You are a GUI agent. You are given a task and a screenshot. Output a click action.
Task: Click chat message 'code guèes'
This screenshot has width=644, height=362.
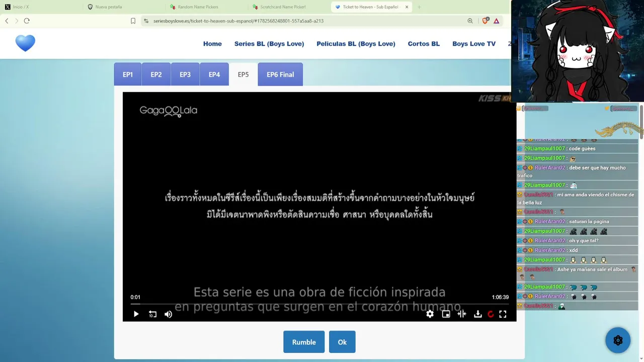(x=582, y=148)
